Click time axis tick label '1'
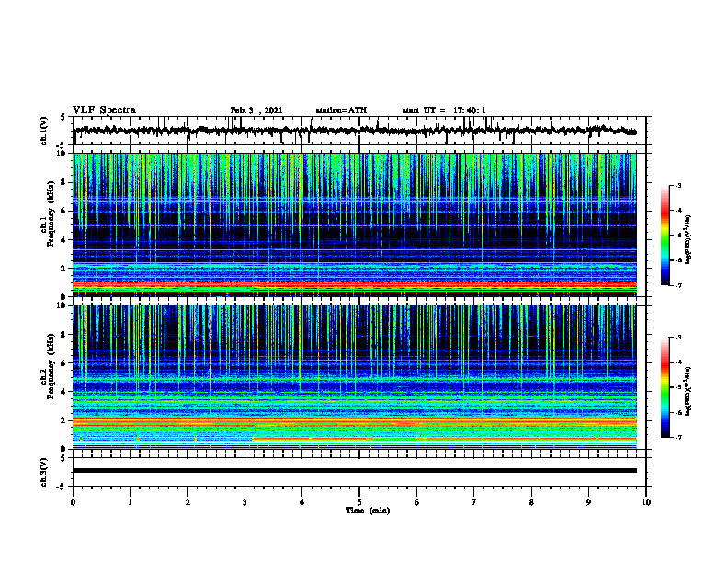The width and height of the screenshot is (728, 563). (130, 502)
